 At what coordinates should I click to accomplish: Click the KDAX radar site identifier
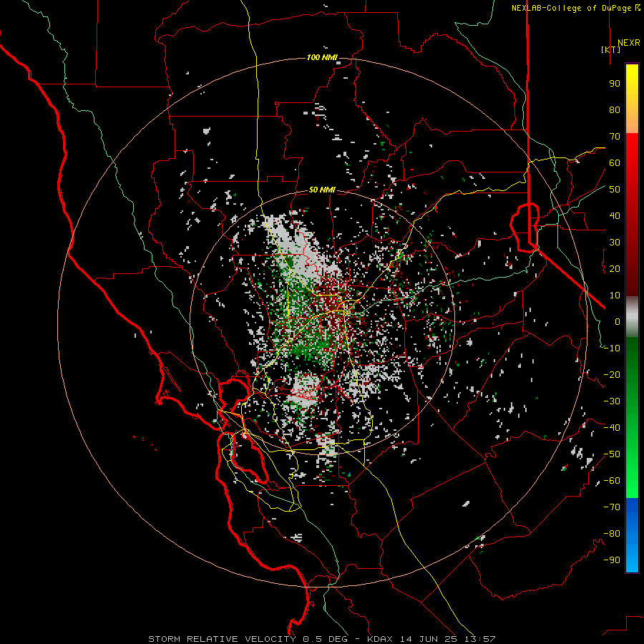coord(380,639)
